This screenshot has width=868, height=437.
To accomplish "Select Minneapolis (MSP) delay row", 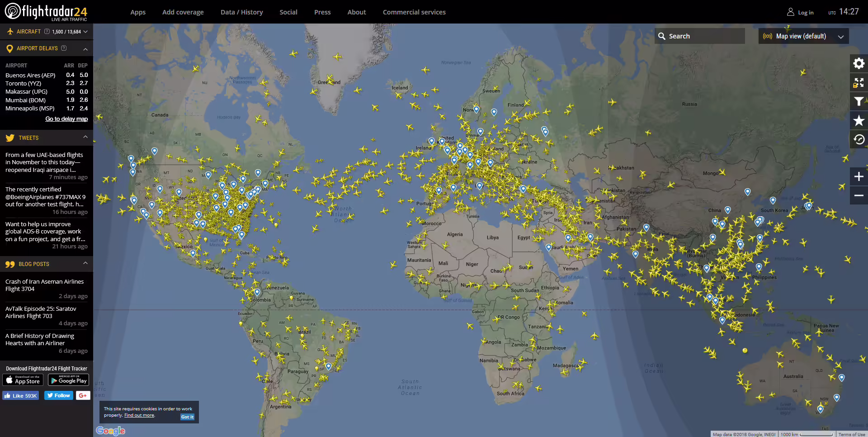I will (47, 109).
